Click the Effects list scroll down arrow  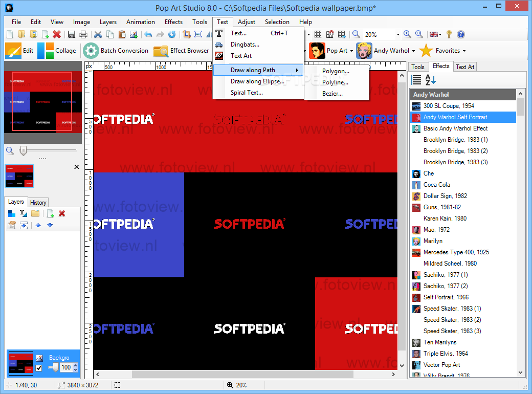pyautogui.click(x=520, y=373)
